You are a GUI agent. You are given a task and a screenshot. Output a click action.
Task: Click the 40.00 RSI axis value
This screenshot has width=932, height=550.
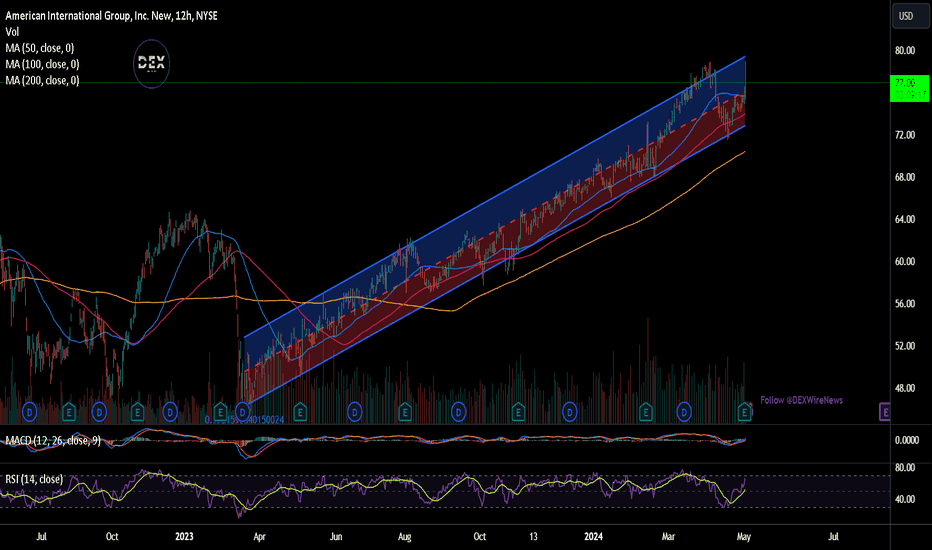click(x=905, y=499)
